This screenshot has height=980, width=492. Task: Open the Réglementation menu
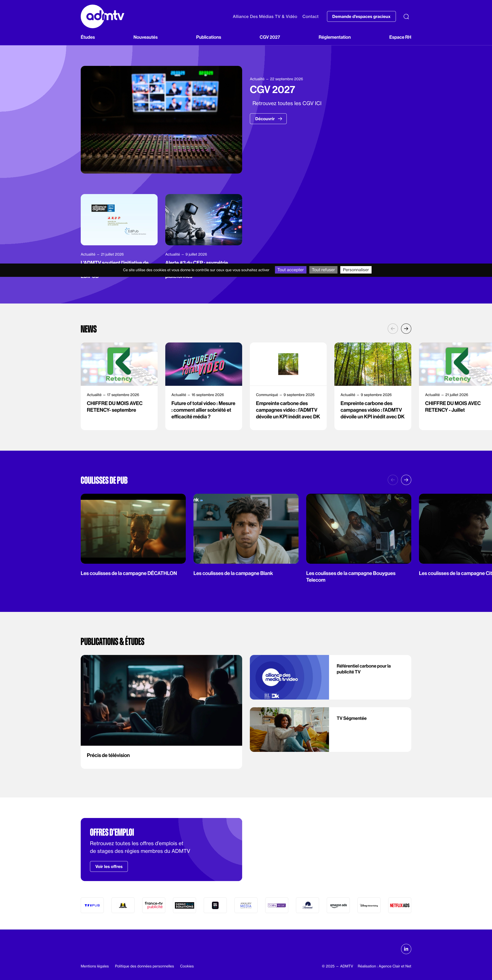pos(335,37)
